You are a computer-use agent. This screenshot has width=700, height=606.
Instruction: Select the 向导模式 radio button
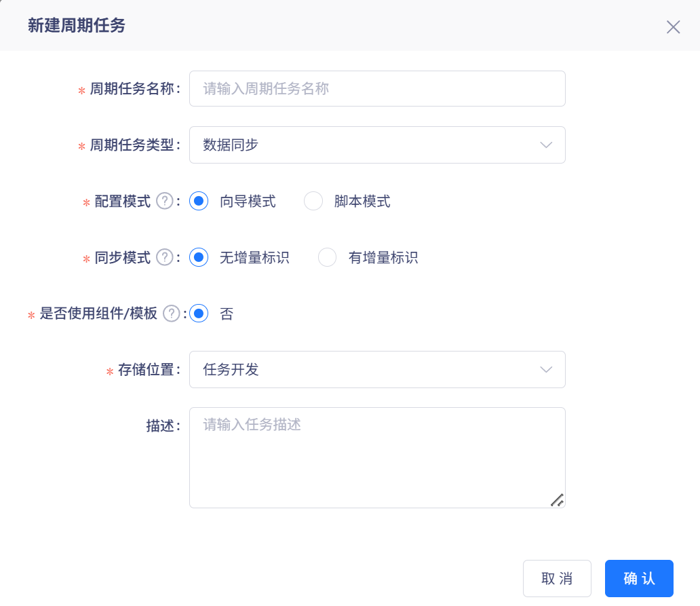point(199,202)
